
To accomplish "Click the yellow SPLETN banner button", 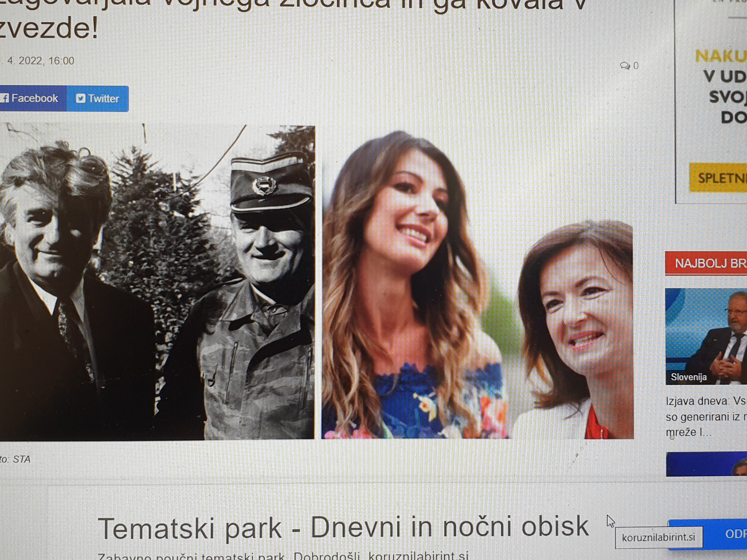I will [719, 178].
